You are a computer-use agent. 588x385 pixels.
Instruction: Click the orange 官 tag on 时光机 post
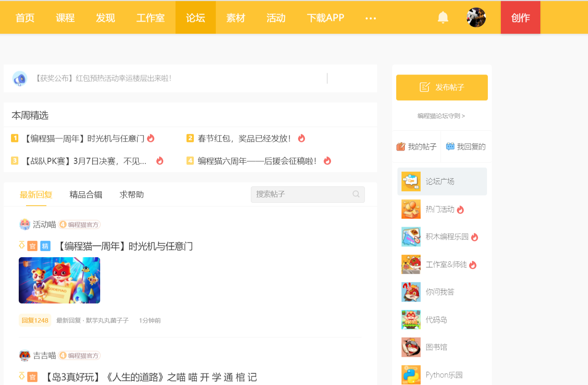point(33,246)
